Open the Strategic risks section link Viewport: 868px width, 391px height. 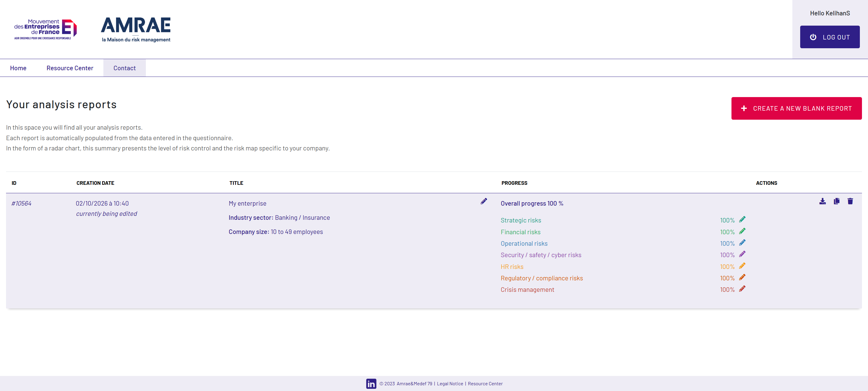click(520, 220)
